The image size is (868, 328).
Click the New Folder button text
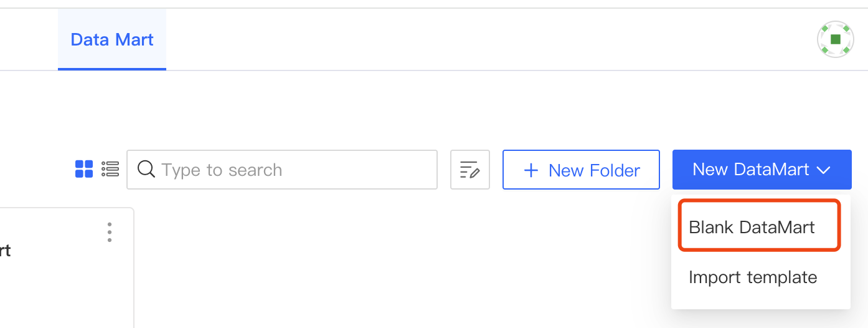click(x=594, y=170)
